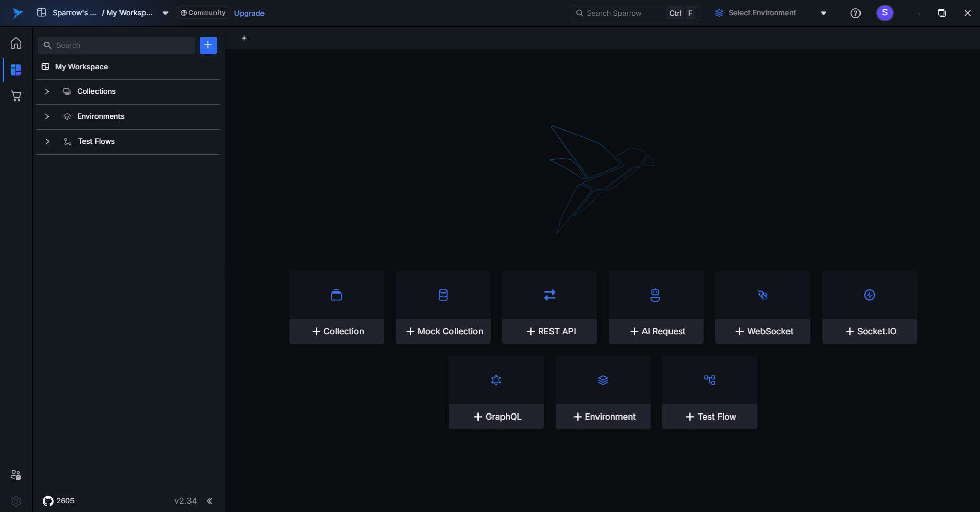Expand the Collections tree
The image size is (980, 512).
pos(47,91)
